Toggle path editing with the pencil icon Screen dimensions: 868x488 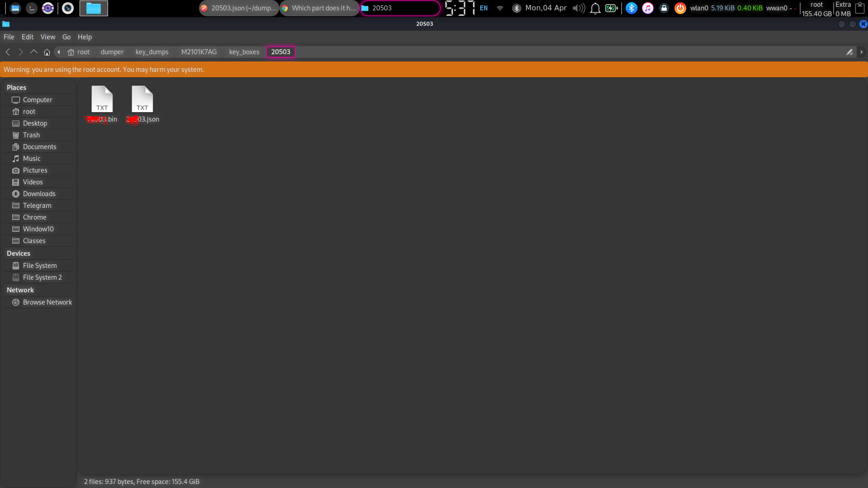click(850, 52)
